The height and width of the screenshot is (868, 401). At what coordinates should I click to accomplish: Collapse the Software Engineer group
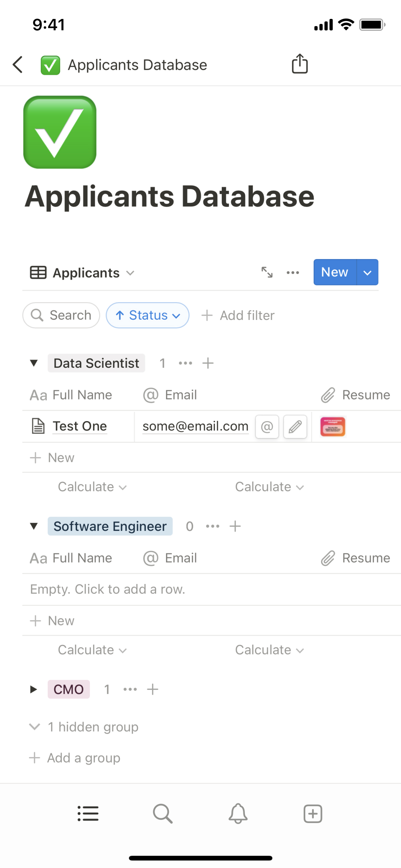click(34, 526)
